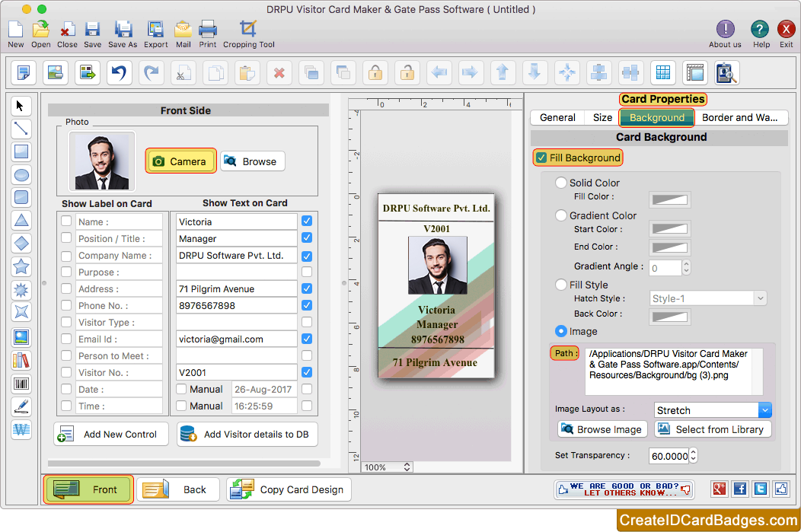Select the Image radio option
801x532 pixels.
(561, 331)
